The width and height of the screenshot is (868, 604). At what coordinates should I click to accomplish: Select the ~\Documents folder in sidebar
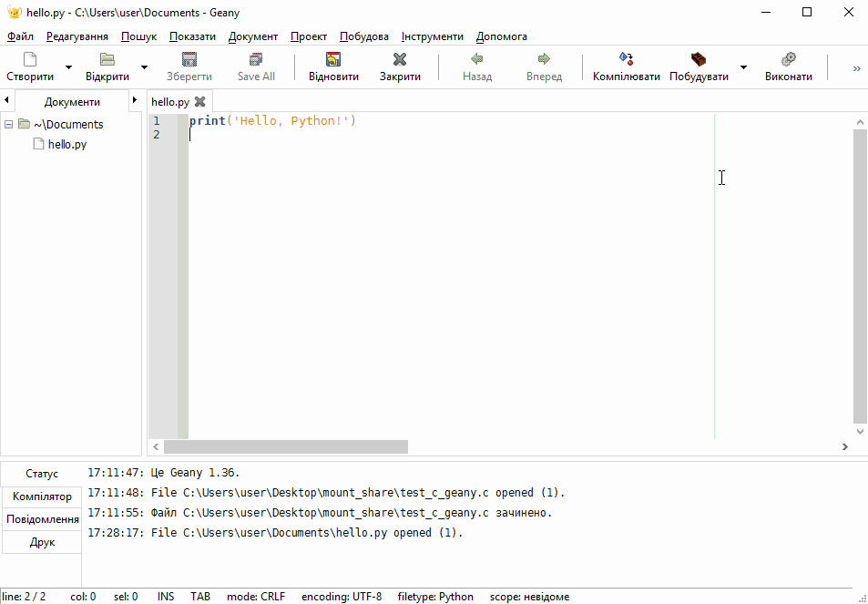pyautogui.click(x=68, y=124)
